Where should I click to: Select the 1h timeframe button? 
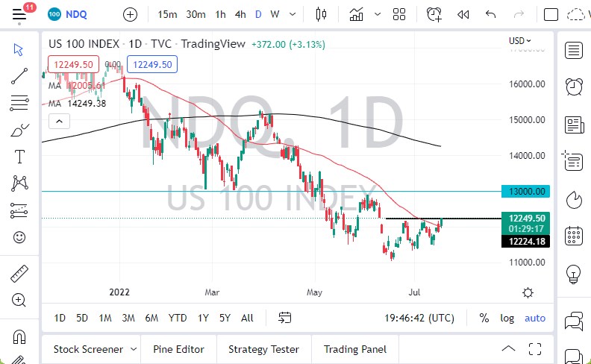click(220, 14)
